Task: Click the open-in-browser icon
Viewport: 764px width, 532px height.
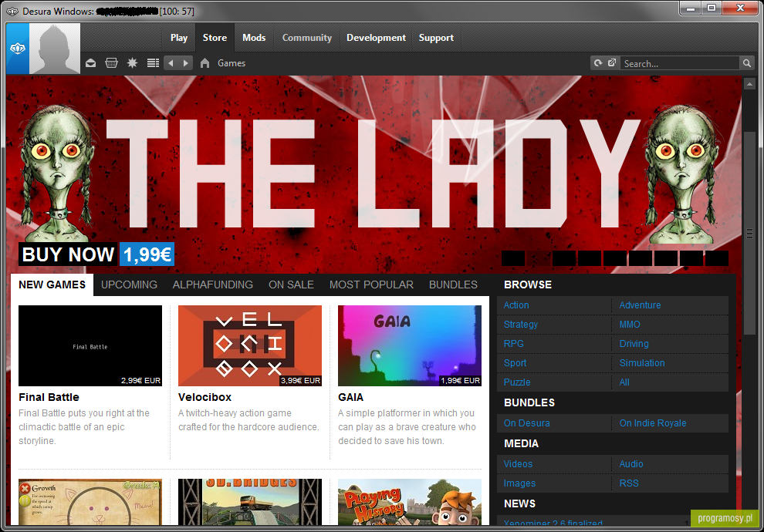Action: [612, 63]
